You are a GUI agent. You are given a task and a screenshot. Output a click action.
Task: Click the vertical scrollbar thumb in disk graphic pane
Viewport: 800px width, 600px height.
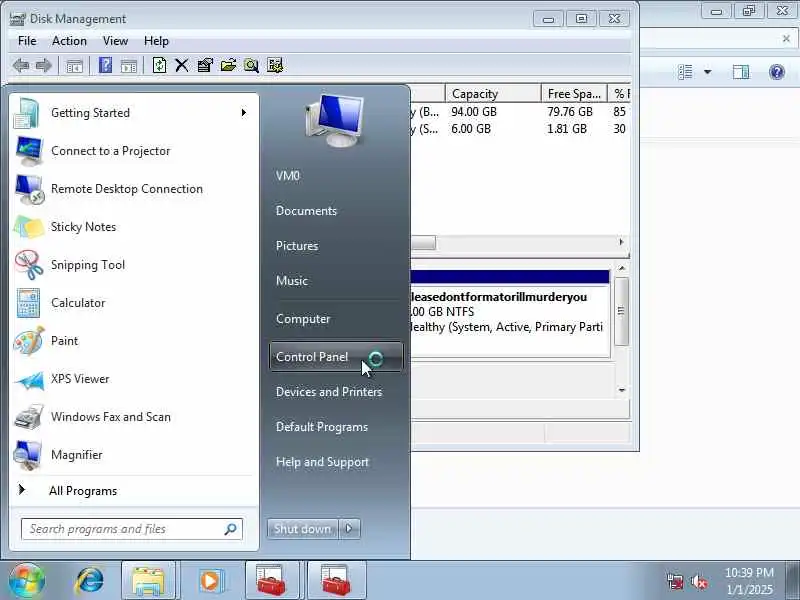tap(621, 311)
